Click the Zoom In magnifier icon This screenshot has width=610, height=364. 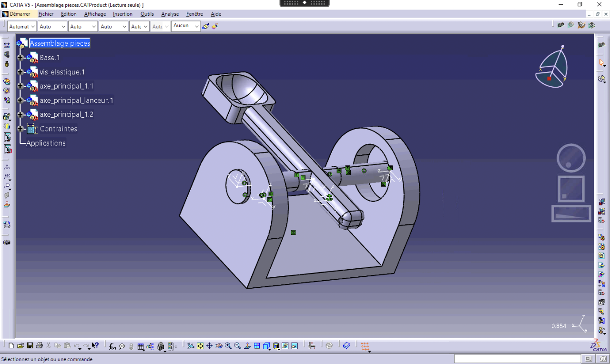pos(228,346)
